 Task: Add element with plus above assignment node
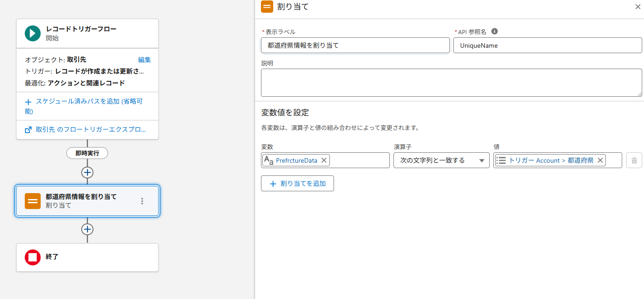(87, 173)
